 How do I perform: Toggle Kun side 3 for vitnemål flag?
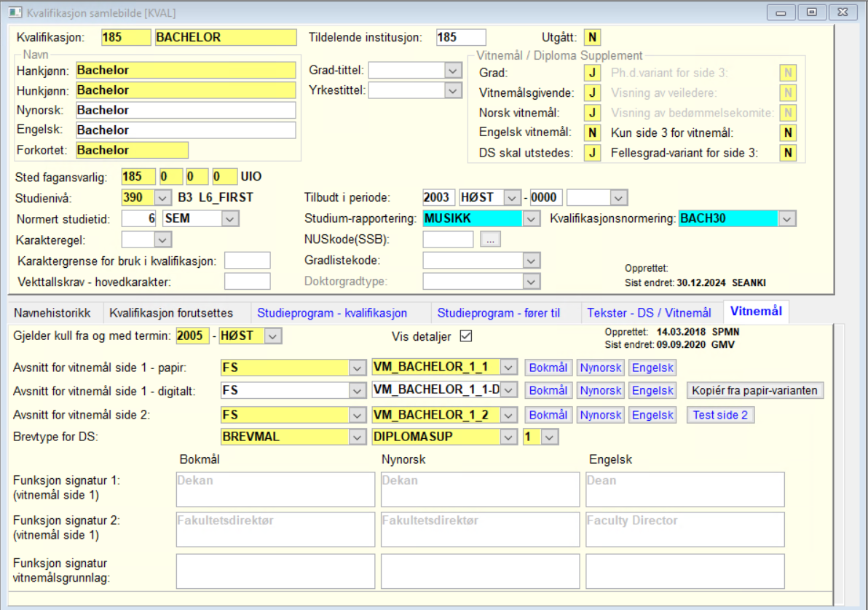point(788,133)
